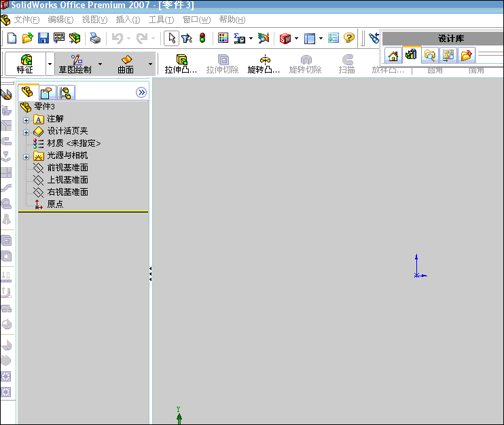Viewport: 504px width, 425px height.
Task: Open the dropdown next to view layout icon
Action: coord(321,38)
